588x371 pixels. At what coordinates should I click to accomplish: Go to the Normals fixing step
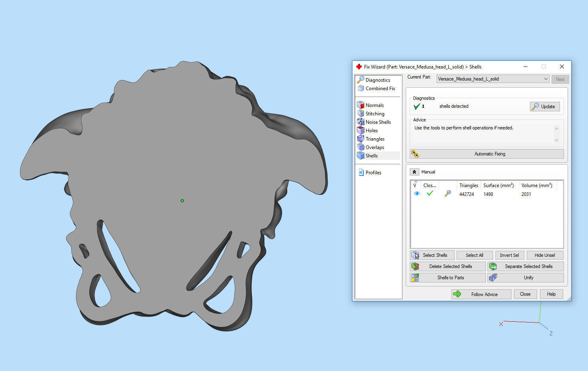click(x=375, y=105)
